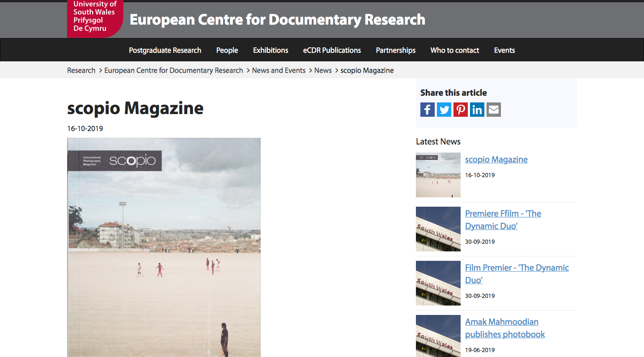Email this article envelope icon
Screen dimensions: 644x357
click(494, 110)
